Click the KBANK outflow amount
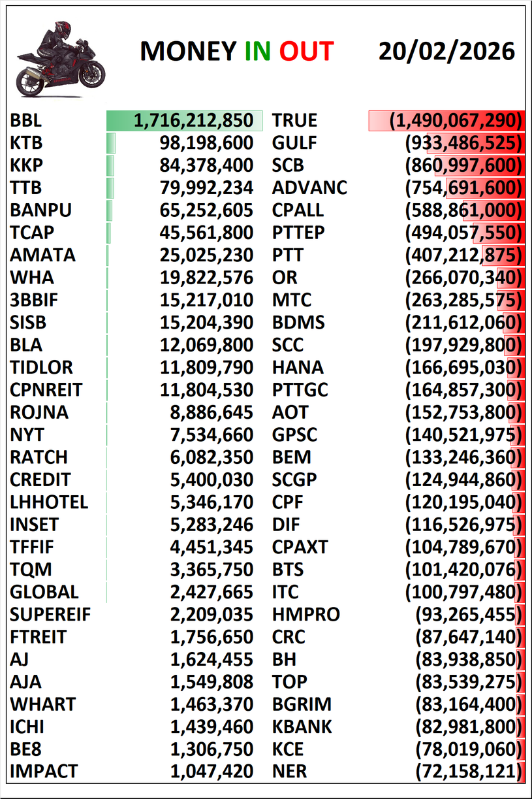Viewport: 532px width, 799px height. pyautogui.click(x=469, y=726)
